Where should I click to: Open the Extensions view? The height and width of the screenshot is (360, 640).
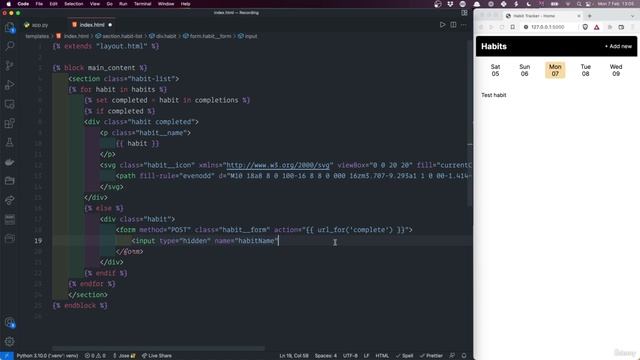[9, 123]
